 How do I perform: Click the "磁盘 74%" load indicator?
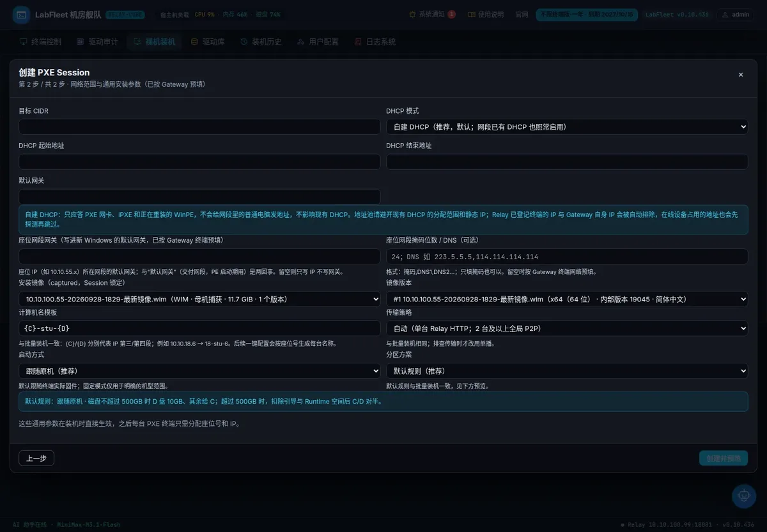(267, 14)
